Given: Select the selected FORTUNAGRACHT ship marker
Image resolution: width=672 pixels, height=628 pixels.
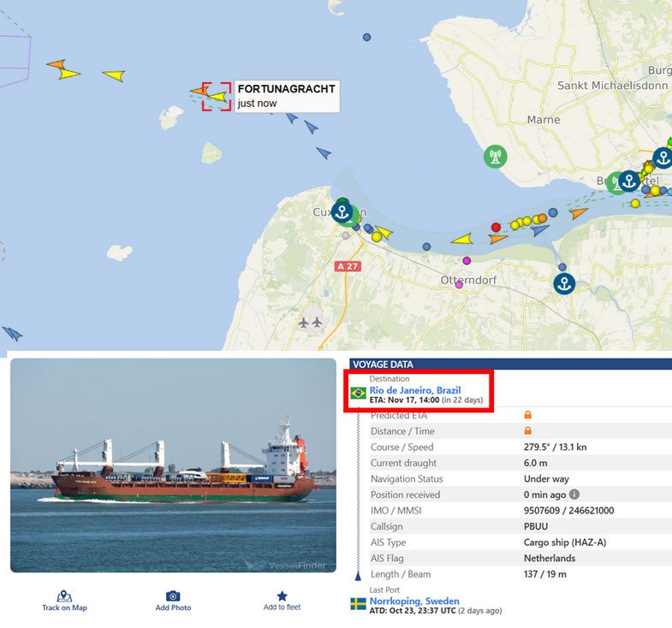Looking at the screenshot, I should pyautogui.click(x=218, y=96).
